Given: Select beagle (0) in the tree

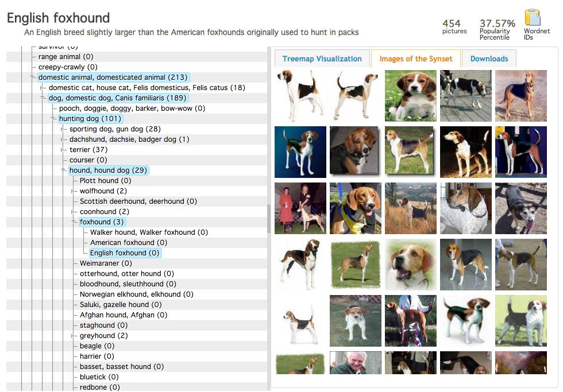Looking at the screenshot, I should (x=97, y=346).
